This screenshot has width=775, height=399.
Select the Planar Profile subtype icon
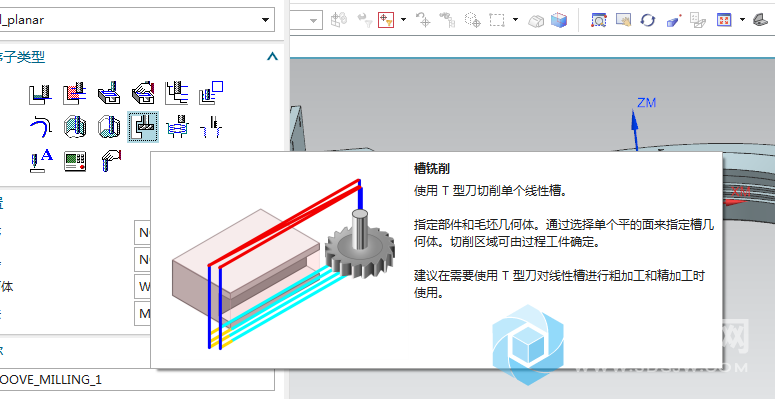(x=211, y=93)
